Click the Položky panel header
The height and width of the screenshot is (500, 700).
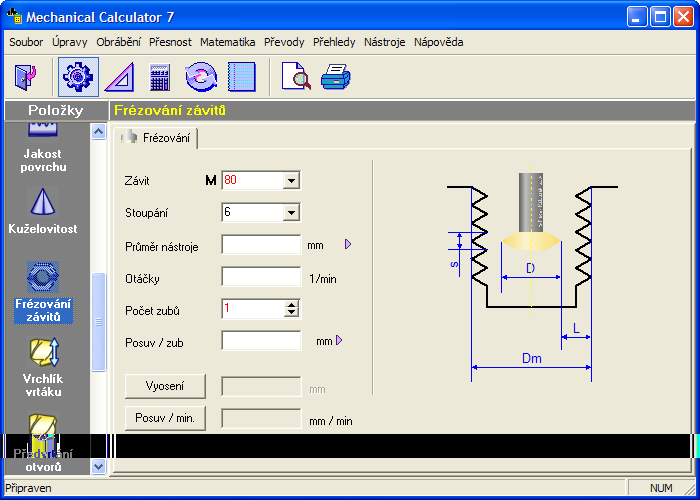pyautogui.click(x=56, y=110)
